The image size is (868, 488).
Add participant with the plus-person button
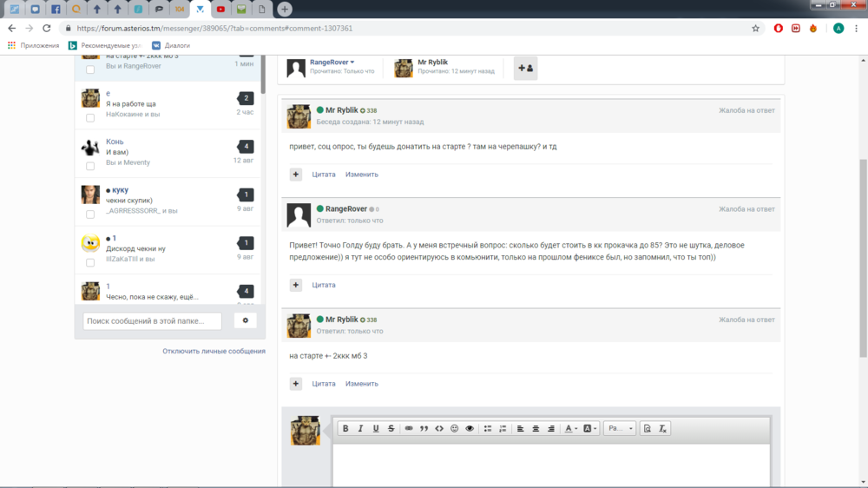525,68
